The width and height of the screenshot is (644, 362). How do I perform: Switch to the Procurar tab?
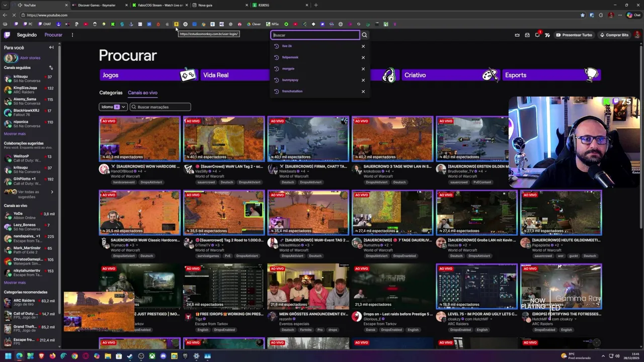[53, 35]
